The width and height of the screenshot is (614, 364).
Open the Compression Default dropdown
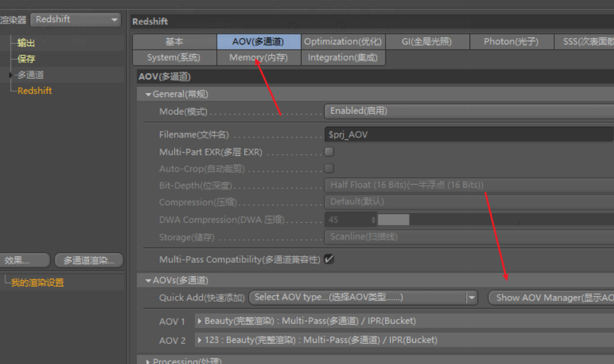(x=469, y=202)
